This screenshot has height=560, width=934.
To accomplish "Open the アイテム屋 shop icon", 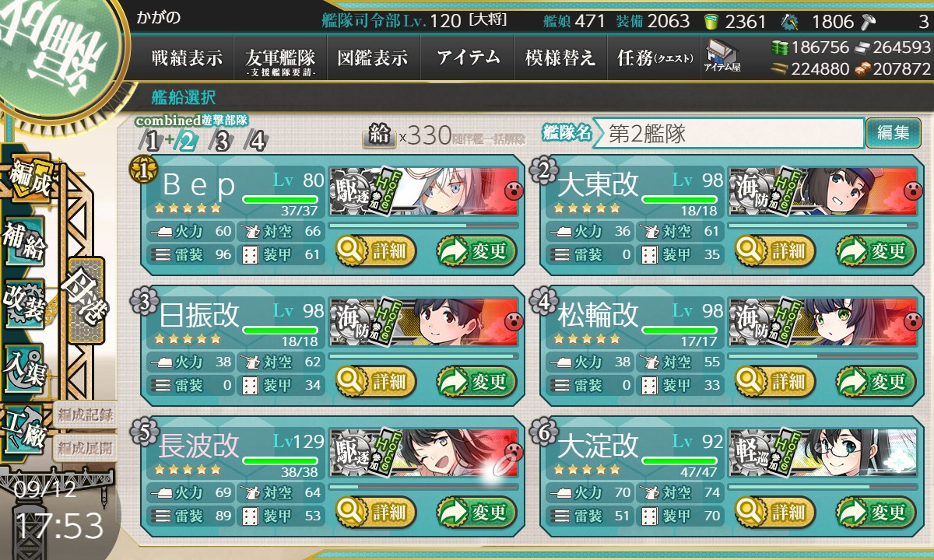I will click(x=722, y=56).
